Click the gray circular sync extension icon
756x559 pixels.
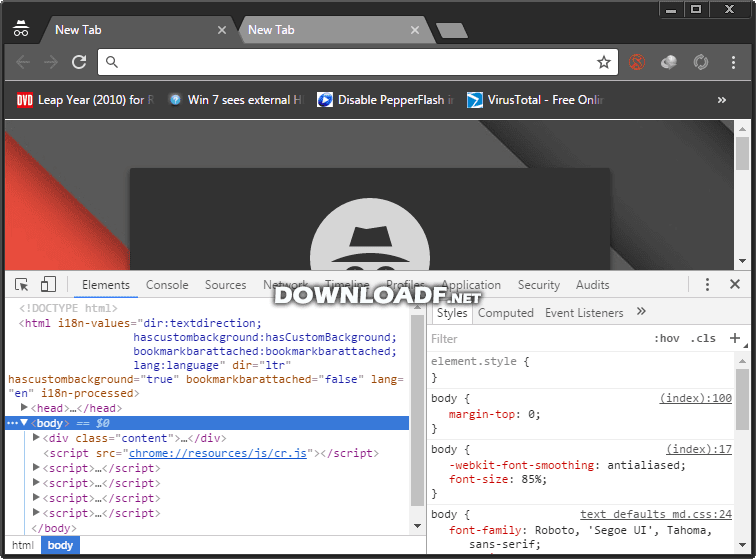[701, 62]
